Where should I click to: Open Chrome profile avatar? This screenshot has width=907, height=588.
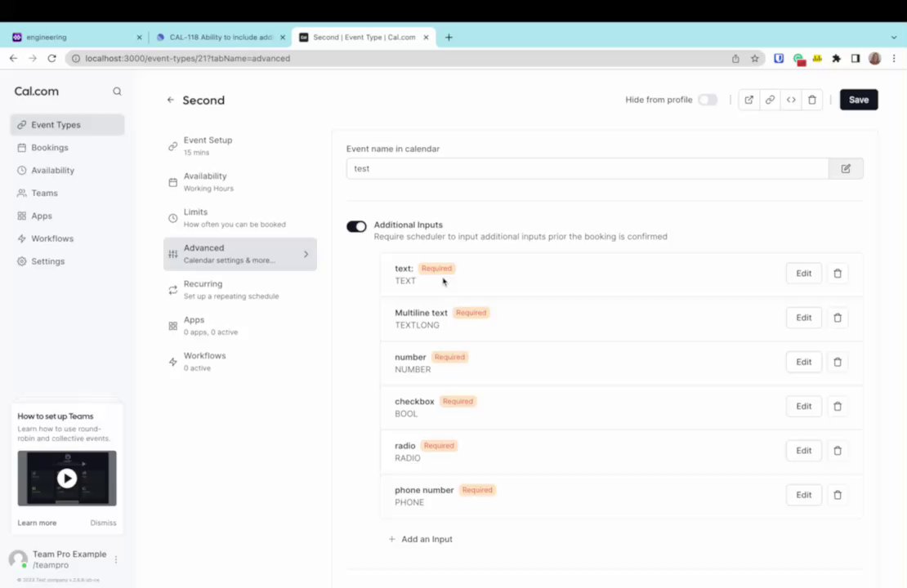point(874,59)
